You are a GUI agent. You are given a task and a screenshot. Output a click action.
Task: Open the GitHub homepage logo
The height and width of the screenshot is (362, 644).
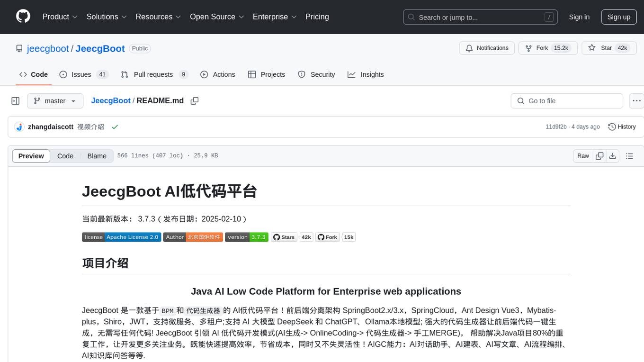click(23, 17)
